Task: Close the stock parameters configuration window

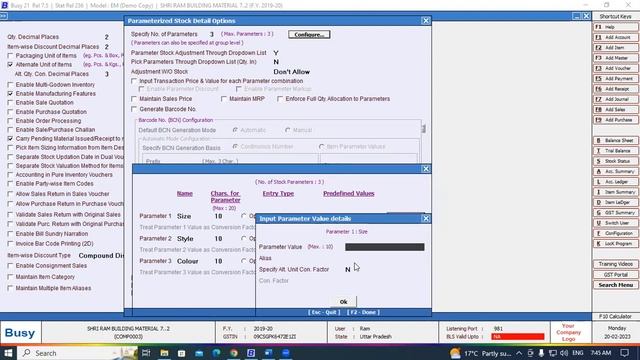Action: point(426,169)
